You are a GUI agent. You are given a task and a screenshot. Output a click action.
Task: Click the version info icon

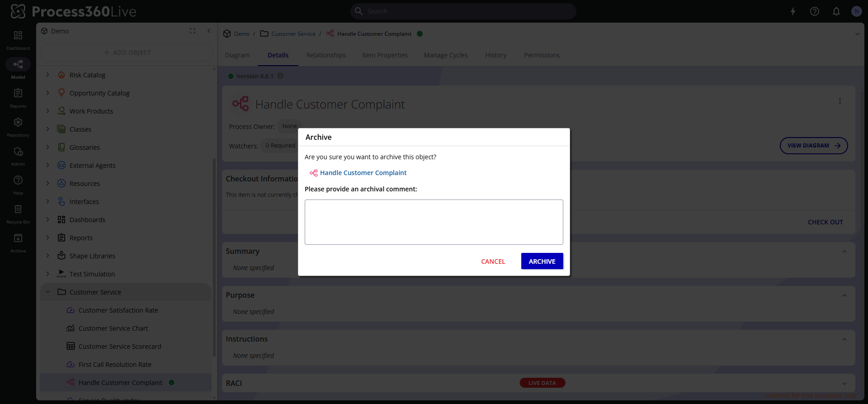point(280,76)
